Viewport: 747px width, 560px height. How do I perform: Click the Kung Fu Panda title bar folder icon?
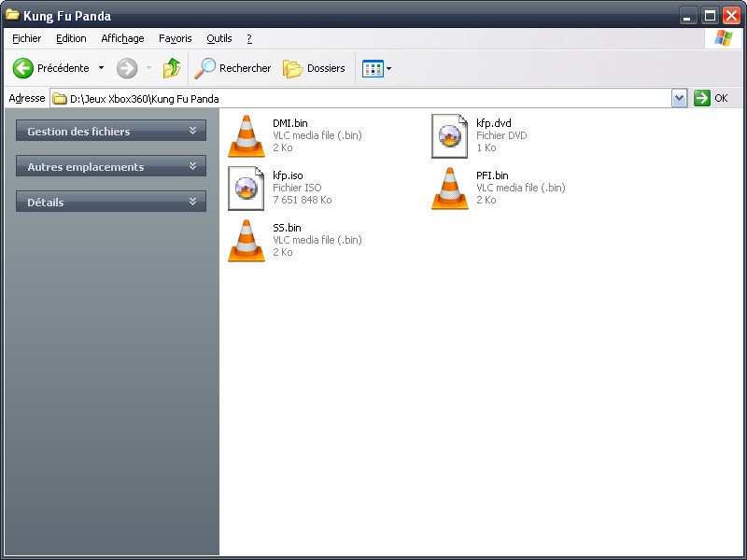pyautogui.click(x=12, y=15)
